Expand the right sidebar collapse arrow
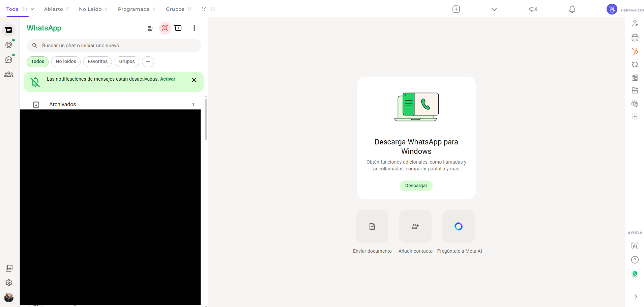 (636, 297)
